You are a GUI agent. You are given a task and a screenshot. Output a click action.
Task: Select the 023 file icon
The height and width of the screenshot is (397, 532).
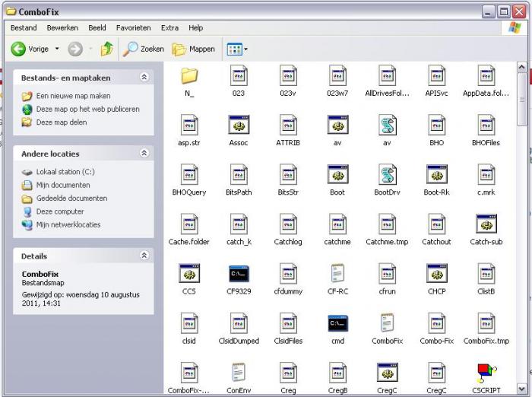tap(239, 75)
